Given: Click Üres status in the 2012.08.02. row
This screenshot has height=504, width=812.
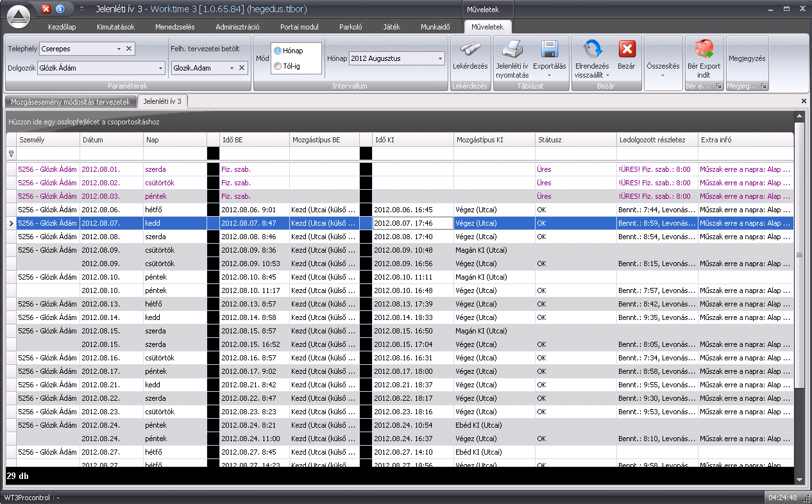Looking at the screenshot, I should (x=576, y=183).
